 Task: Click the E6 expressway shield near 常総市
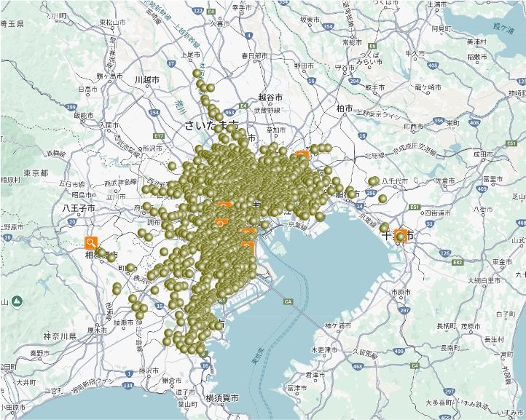tap(372, 46)
